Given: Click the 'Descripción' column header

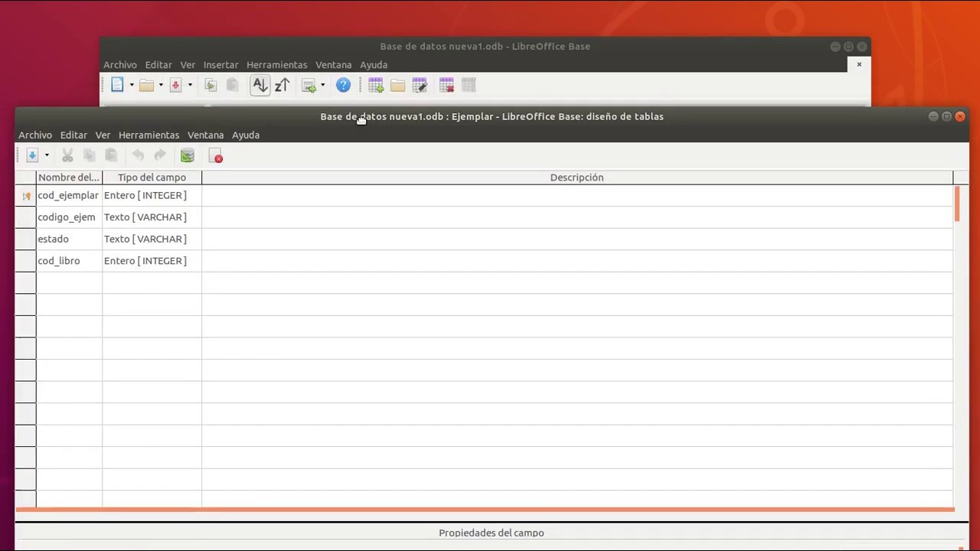Looking at the screenshot, I should (577, 178).
